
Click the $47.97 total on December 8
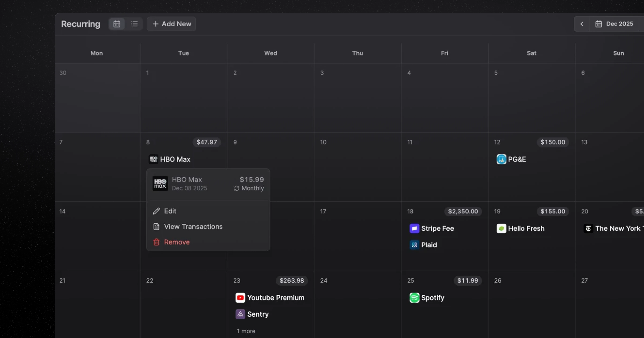(206, 142)
